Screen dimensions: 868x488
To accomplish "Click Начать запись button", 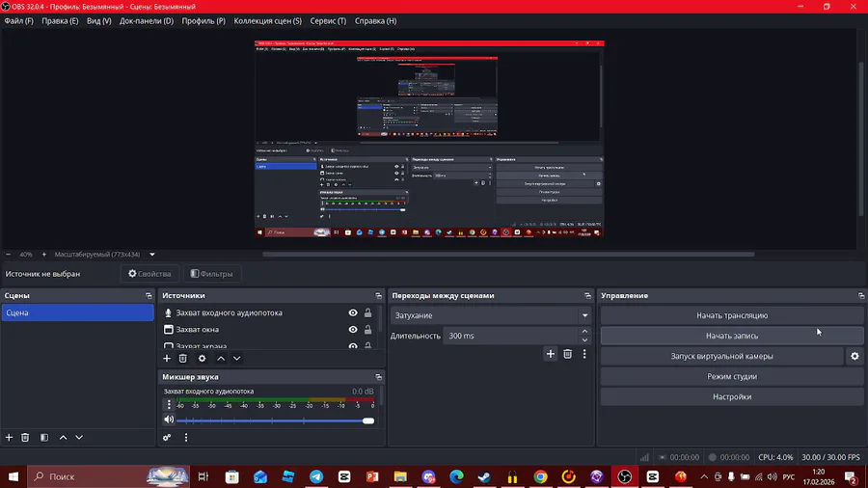I will pyautogui.click(x=732, y=336).
